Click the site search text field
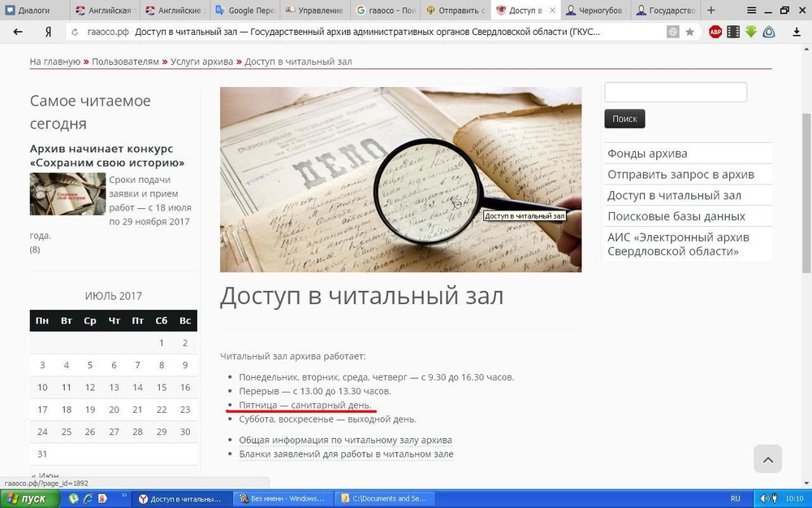Viewport: 812px width, 508px height. pos(676,93)
